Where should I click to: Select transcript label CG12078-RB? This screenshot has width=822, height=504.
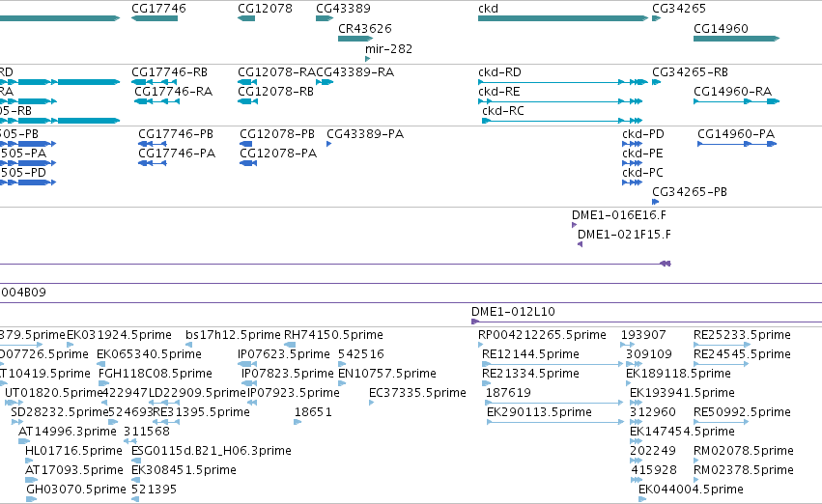pos(275,91)
